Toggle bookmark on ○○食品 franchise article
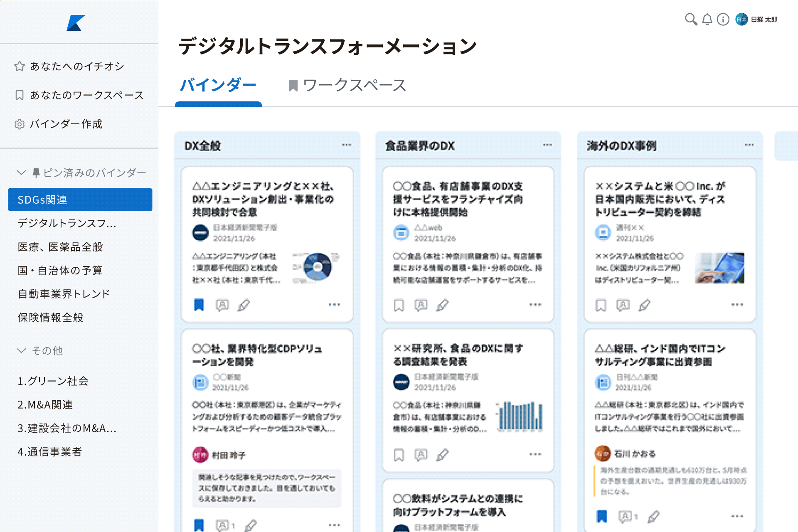The width and height of the screenshot is (798, 532). coord(399,305)
